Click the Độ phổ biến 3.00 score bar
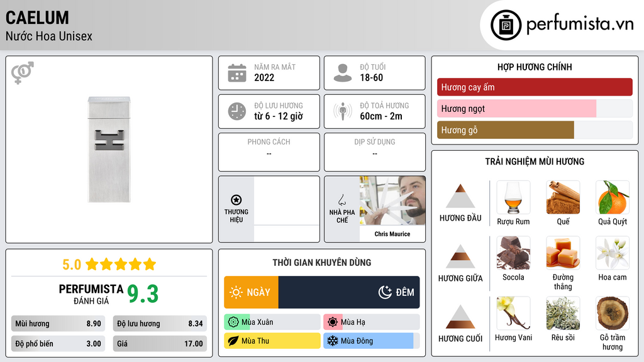 pos(58,344)
